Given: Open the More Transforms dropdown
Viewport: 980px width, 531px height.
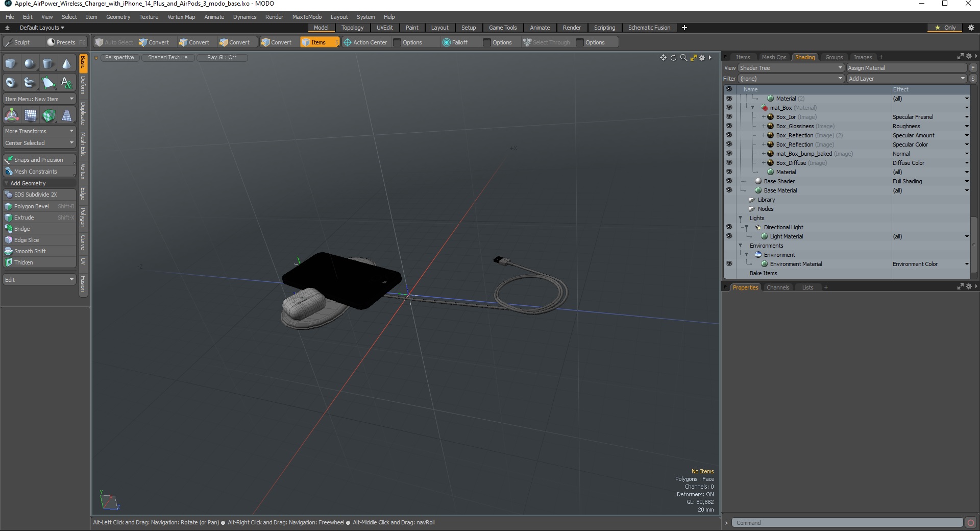Looking at the screenshot, I should (x=39, y=131).
